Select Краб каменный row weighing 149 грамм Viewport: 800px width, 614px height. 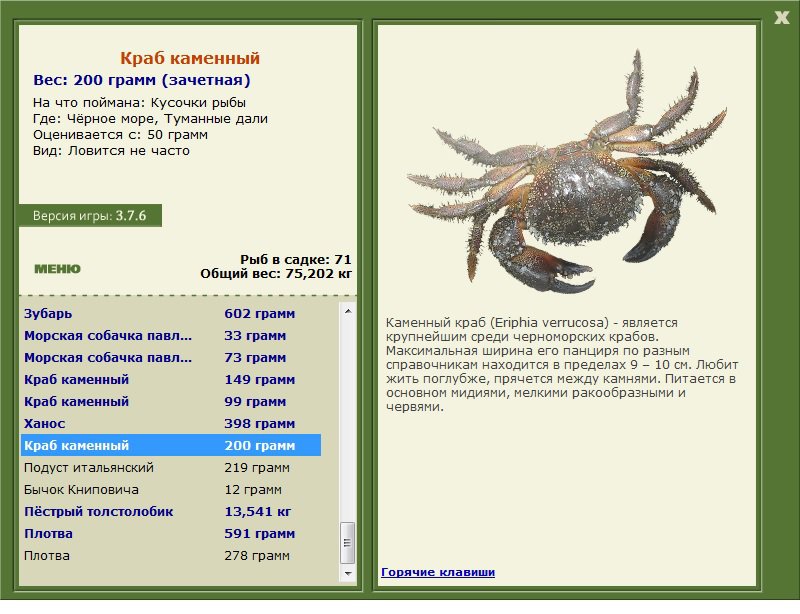click(x=171, y=379)
